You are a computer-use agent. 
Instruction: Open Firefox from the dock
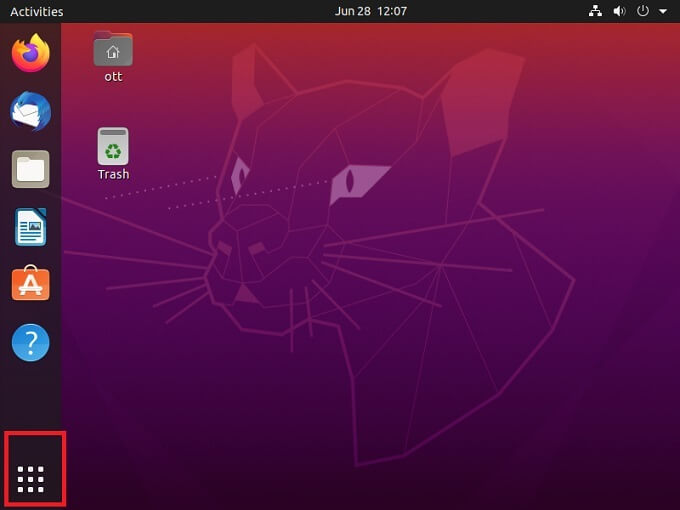(30, 53)
